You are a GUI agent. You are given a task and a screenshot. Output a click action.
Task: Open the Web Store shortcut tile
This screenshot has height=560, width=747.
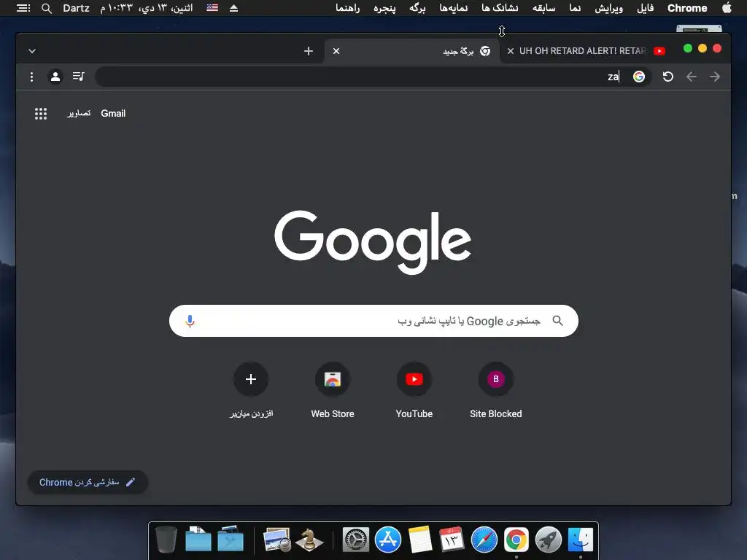coord(333,391)
